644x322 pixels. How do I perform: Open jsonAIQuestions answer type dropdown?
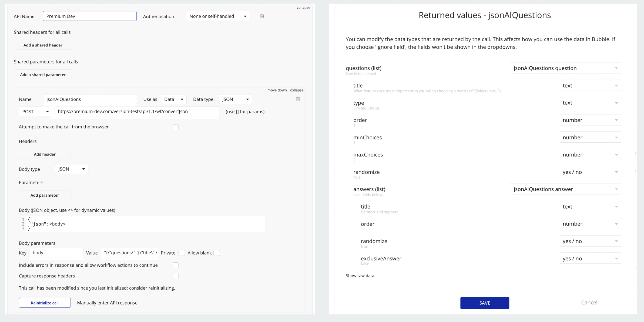pos(566,189)
